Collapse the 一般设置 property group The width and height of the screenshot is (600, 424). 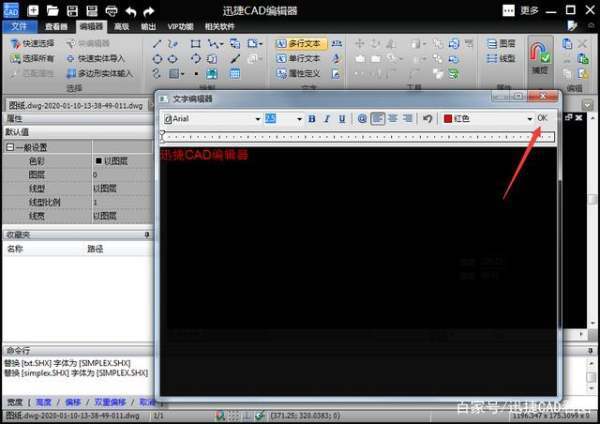tap(10, 147)
